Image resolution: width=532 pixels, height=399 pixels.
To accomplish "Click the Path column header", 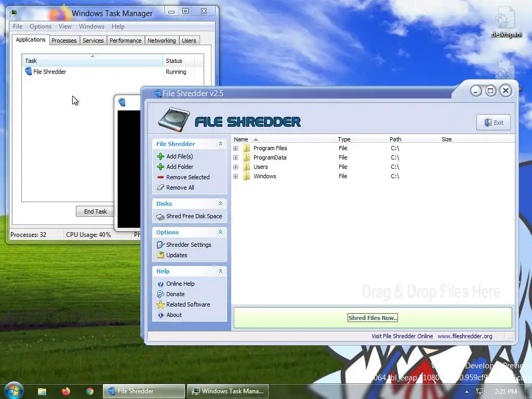I will coord(412,139).
